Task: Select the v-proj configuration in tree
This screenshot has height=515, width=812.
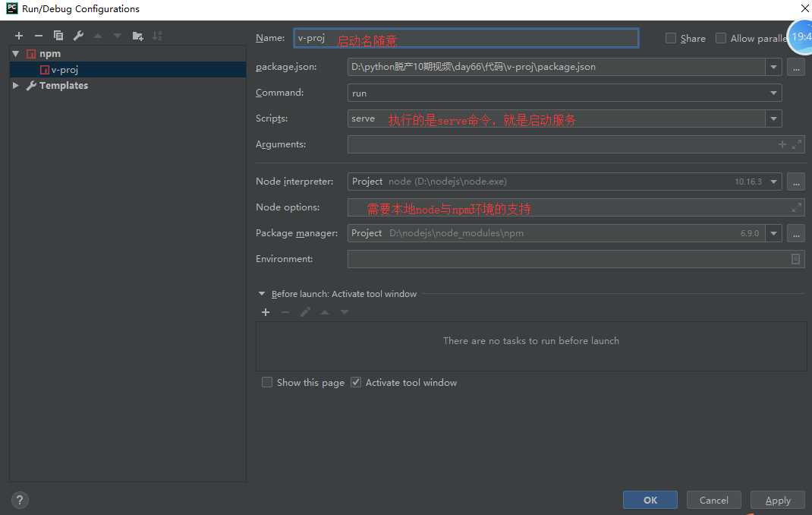Action: point(127,69)
